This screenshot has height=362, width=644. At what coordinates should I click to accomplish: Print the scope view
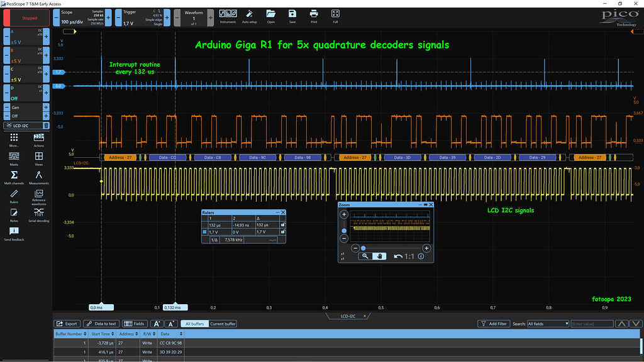click(x=314, y=16)
